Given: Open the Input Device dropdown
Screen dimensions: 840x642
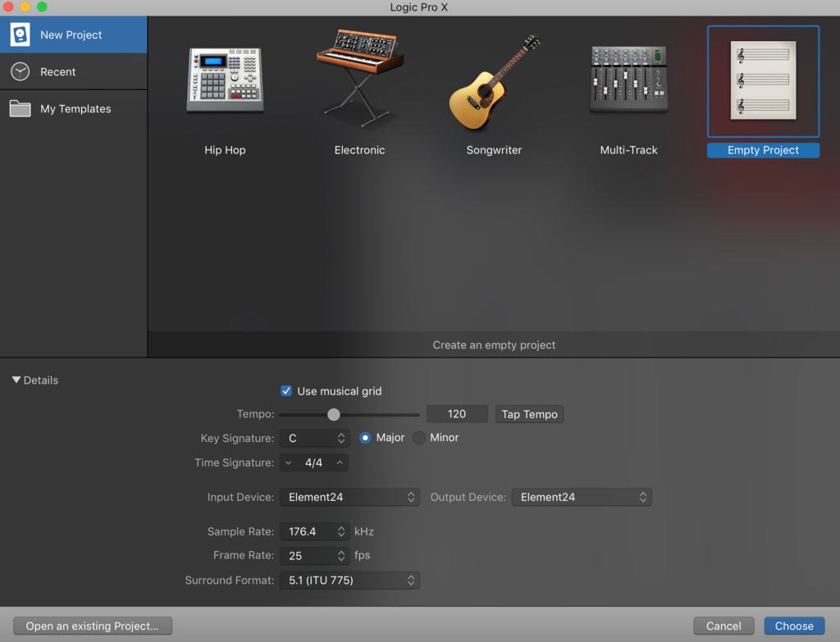Looking at the screenshot, I should (349, 497).
